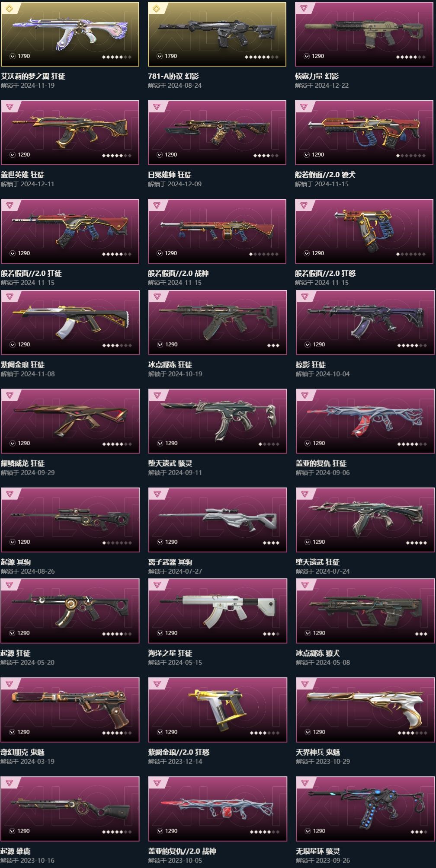Click the 盖亚的复仇//2.0 战神 title text

click(182, 851)
